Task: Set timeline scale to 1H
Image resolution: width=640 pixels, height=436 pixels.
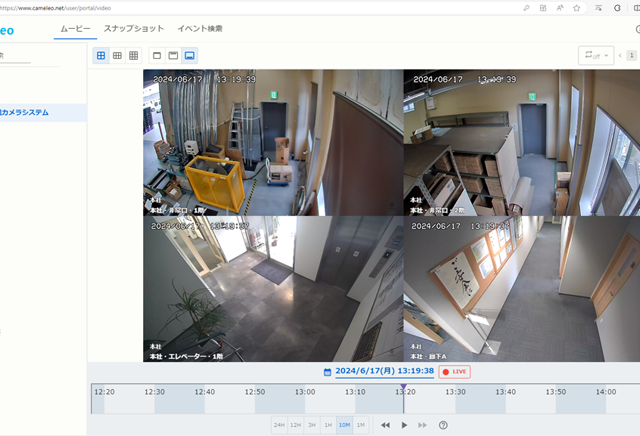Action: [x=327, y=425]
